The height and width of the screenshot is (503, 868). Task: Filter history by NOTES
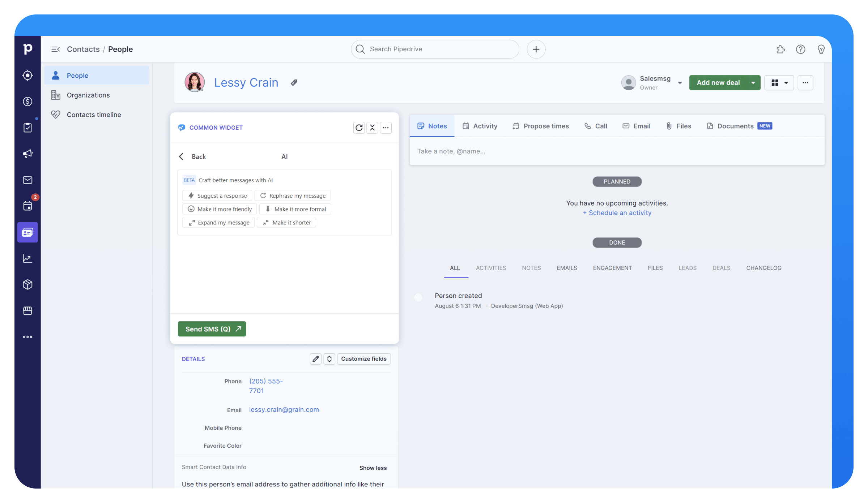531,268
